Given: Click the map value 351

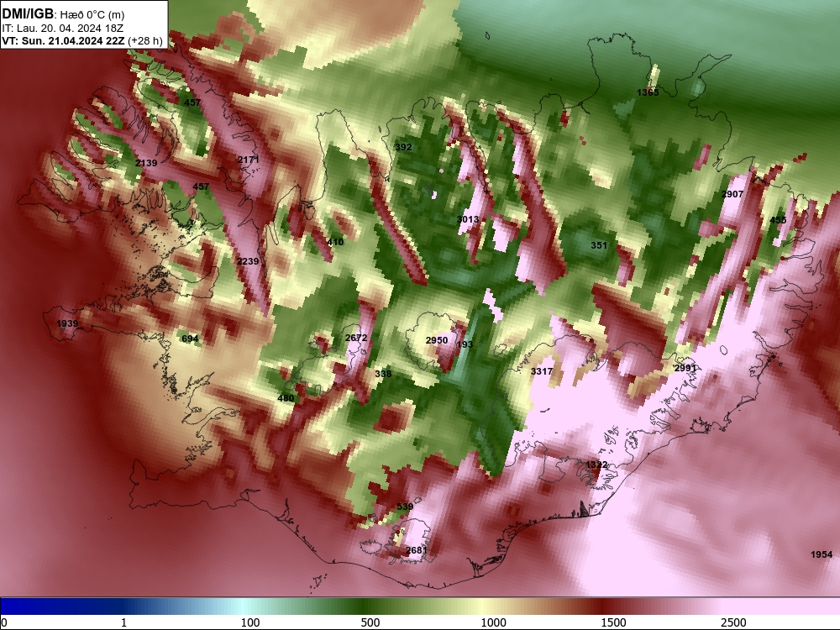Looking at the screenshot, I should (599, 245).
